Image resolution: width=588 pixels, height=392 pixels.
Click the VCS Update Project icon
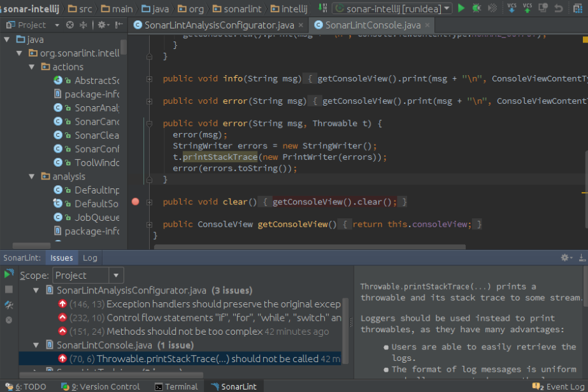click(x=512, y=8)
